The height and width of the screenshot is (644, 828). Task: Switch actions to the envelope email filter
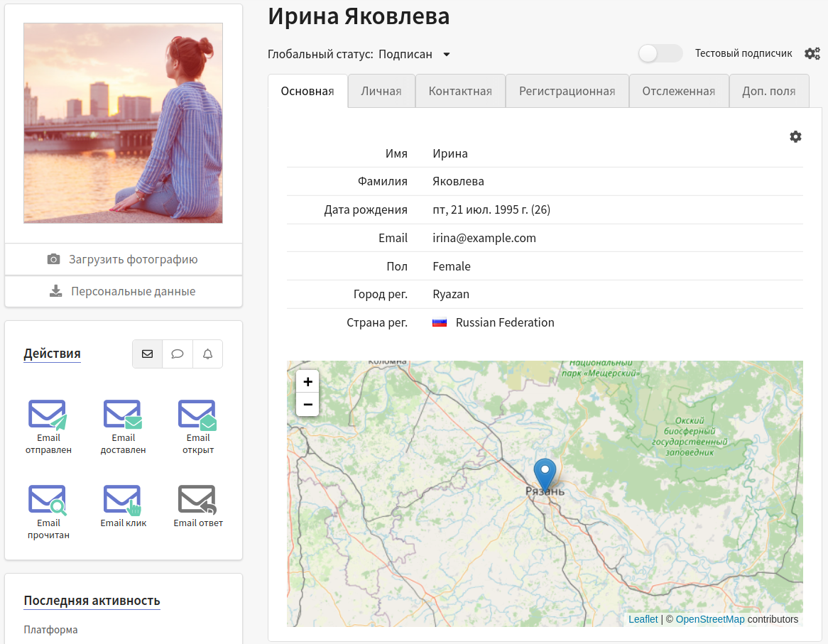click(x=147, y=354)
